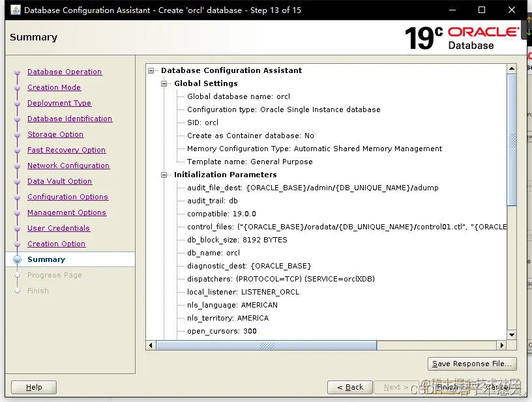532x402 pixels.
Task: Select the Memory Configuration Type row
Action: tap(314, 149)
